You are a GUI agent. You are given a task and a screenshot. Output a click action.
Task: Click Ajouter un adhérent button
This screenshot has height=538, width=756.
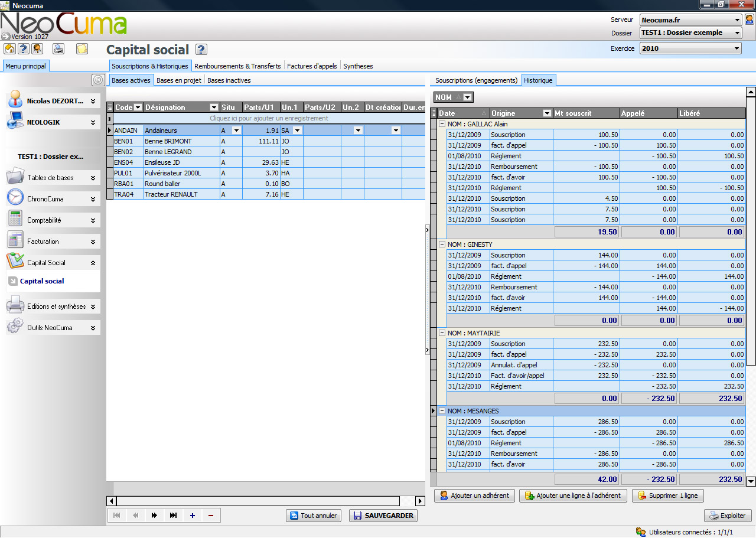point(474,495)
